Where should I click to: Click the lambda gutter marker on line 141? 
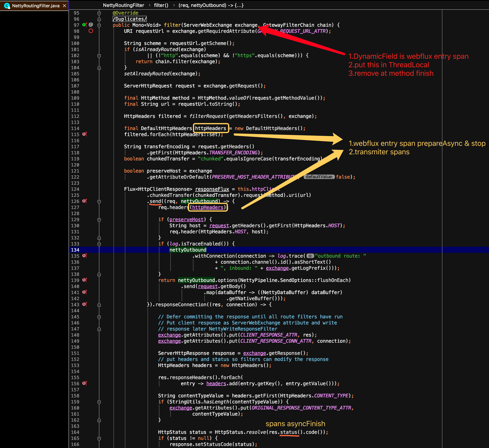click(x=85, y=292)
